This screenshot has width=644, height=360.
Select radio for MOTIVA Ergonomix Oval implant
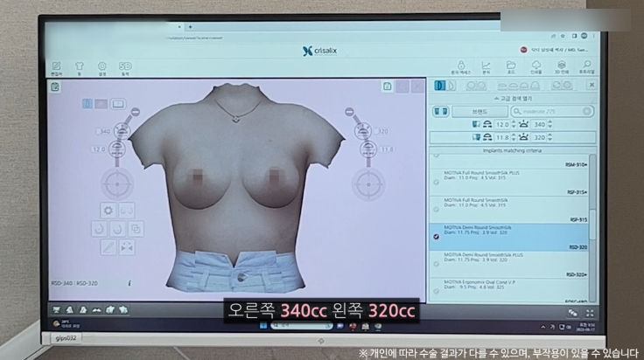(436, 291)
